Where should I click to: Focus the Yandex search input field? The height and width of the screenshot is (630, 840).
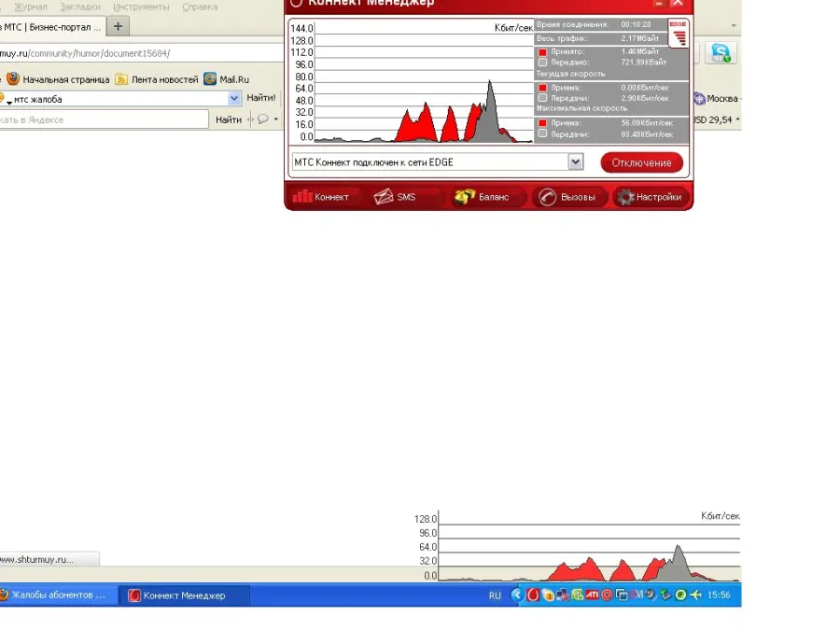click(104, 119)
